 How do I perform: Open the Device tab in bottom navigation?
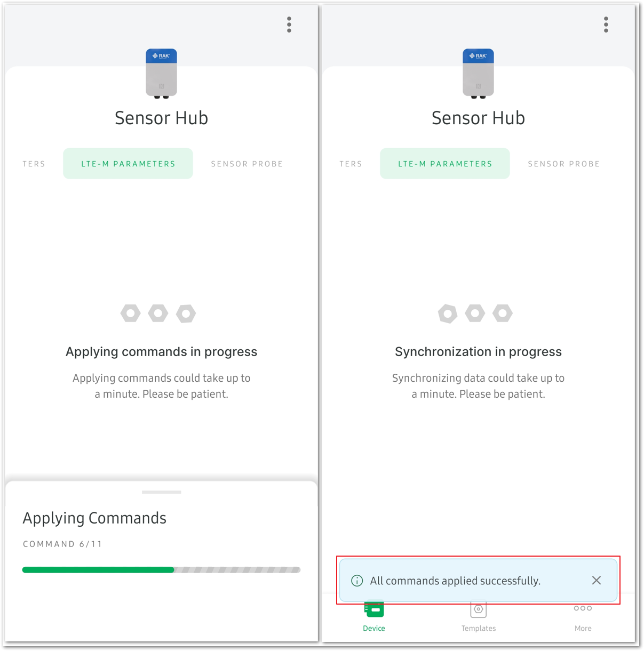click(374, 617)
